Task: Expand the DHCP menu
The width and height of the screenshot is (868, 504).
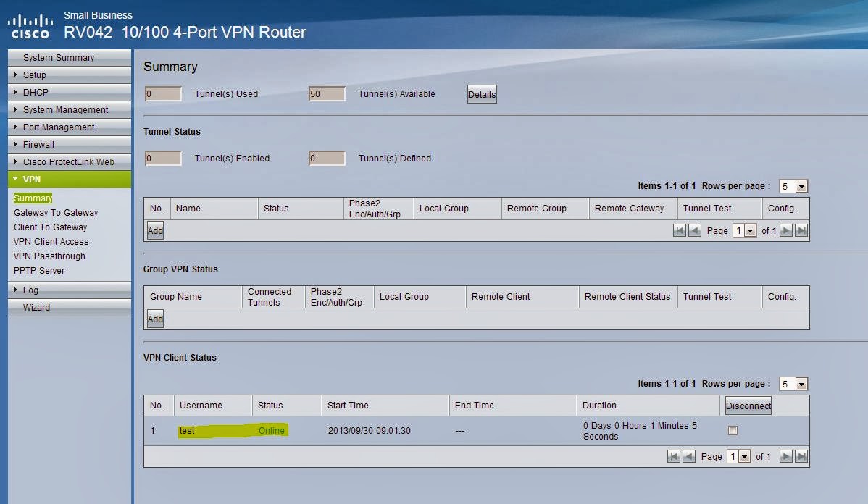Action: click(x=70, y=93)
